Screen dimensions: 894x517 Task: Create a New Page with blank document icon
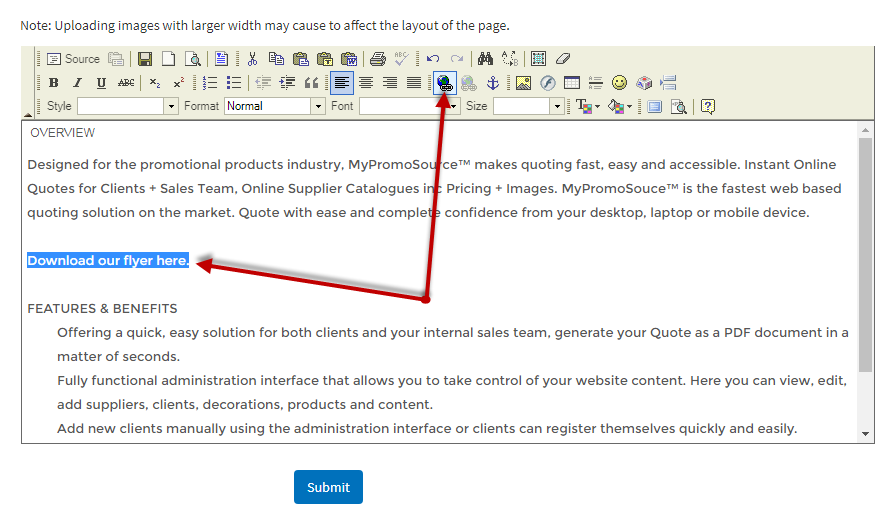point(169,59)
